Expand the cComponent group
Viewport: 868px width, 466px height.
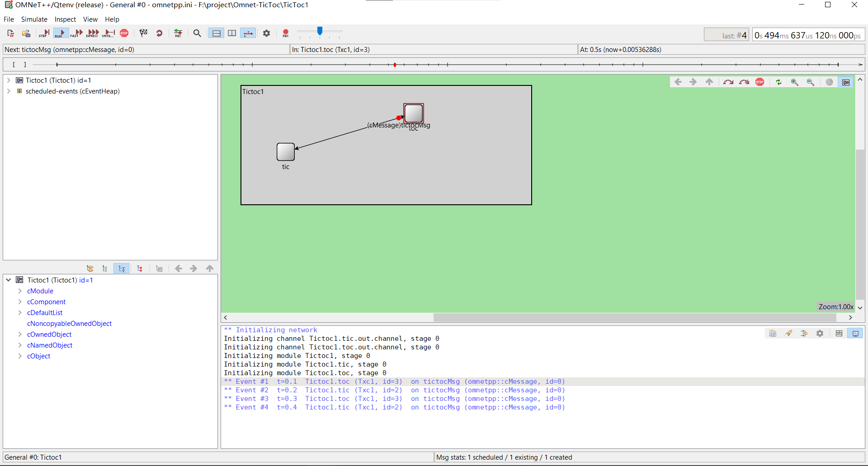[x=20, y=302]
